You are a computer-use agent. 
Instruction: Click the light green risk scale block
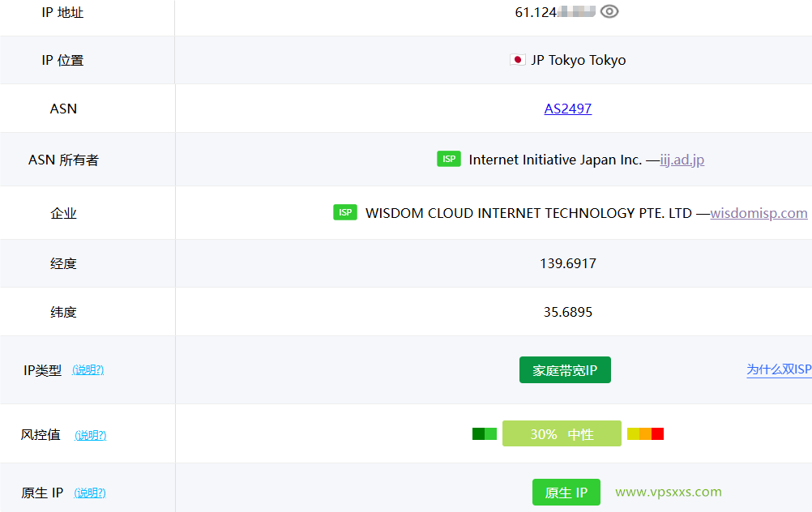tap(490, 434)
